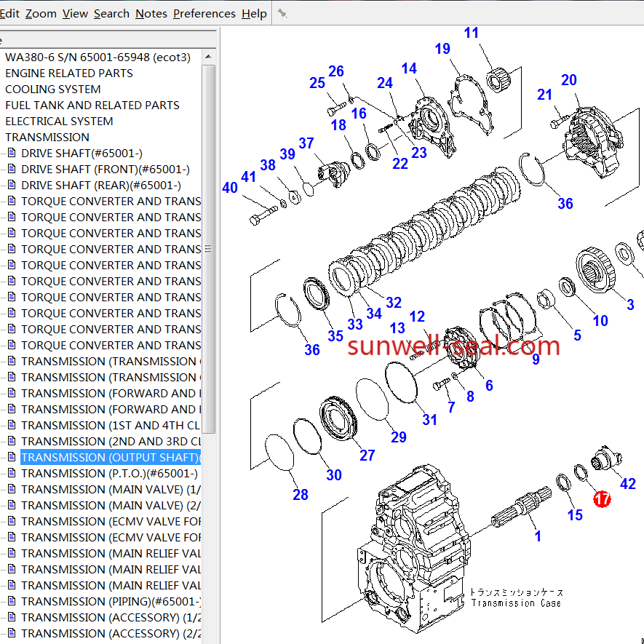Image resolution: width=644 pixels, height=644 pixels.
Task: Expand the ENGINE RELATED PARTS category
Action: click(x=68, y=73)
